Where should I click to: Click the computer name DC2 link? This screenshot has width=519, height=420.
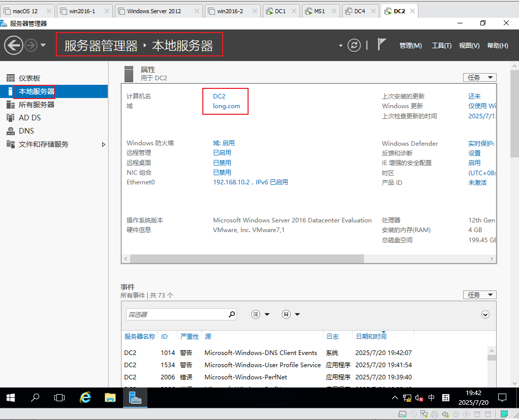219,96
